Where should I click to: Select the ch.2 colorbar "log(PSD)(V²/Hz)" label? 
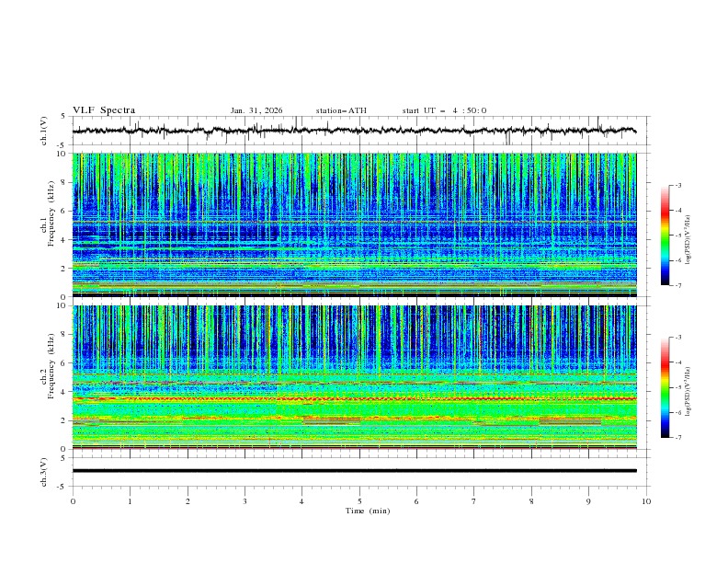pos(688,392)
